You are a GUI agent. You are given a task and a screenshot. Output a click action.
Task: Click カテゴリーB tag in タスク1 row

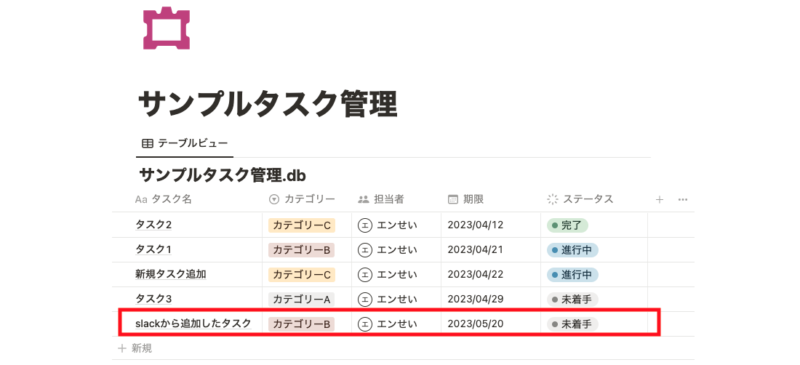click(302, 250)
